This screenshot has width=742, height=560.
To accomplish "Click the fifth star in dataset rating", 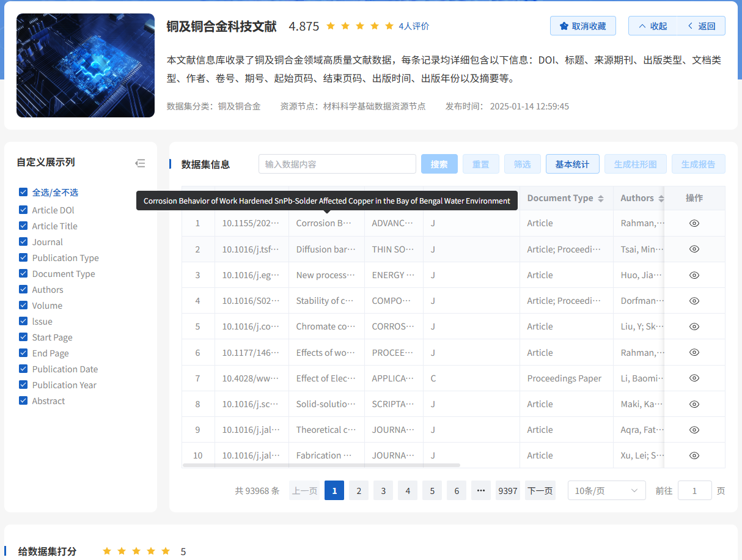I will click(x=166, y=551).
